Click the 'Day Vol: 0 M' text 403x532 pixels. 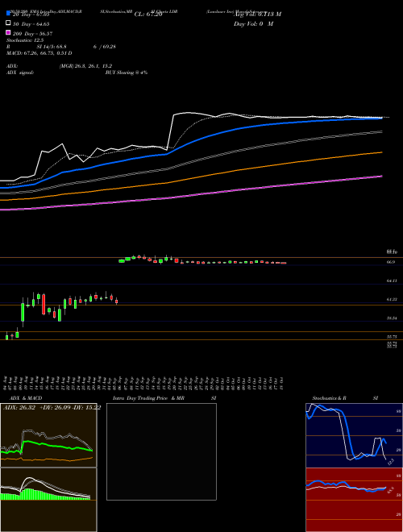pos(253,23)
